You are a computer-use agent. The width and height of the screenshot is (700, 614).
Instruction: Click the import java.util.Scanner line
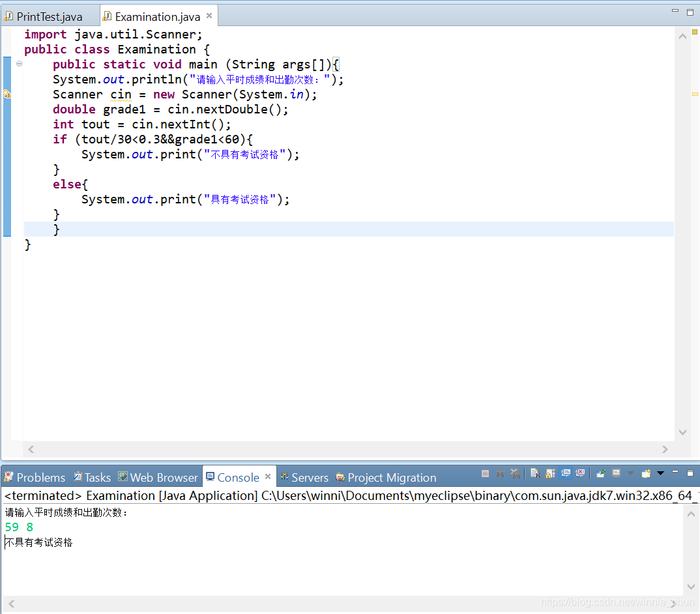(x=113, y=35)
